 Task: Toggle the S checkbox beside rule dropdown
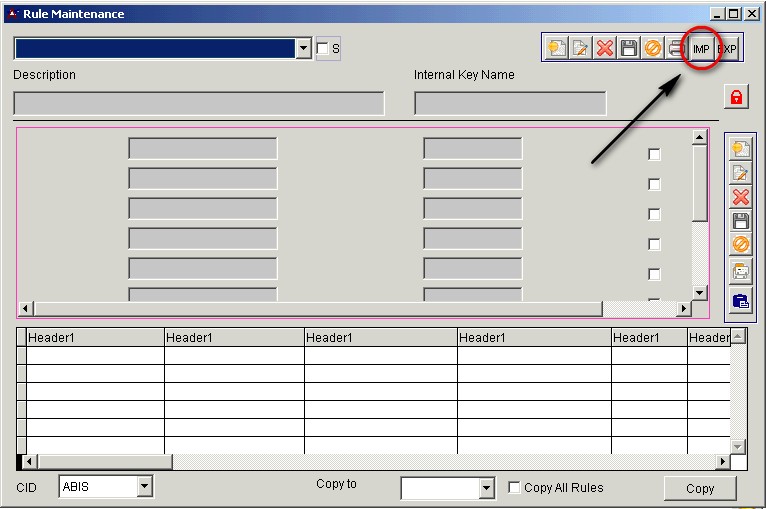(322, 49)
